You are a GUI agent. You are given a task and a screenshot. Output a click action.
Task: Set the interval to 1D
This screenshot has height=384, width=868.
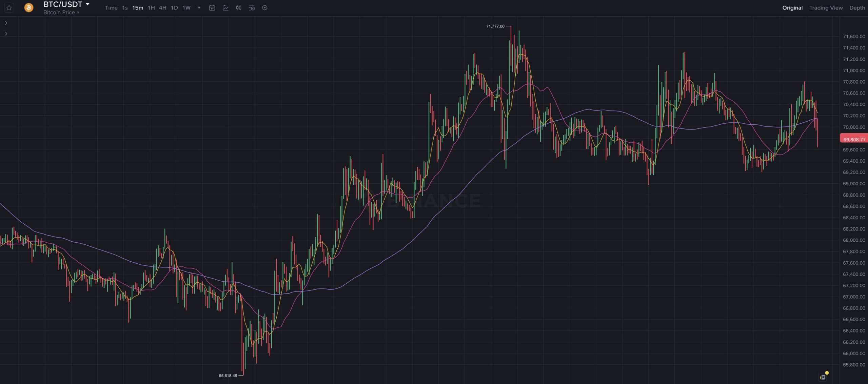click(x=174, y=8)
